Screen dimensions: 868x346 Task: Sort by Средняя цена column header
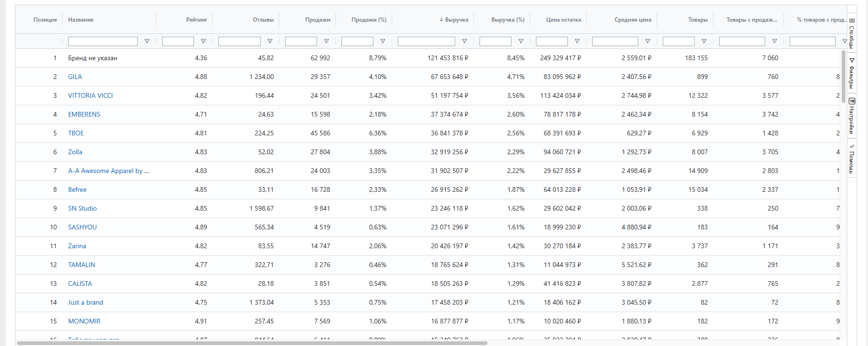(633, 20)
